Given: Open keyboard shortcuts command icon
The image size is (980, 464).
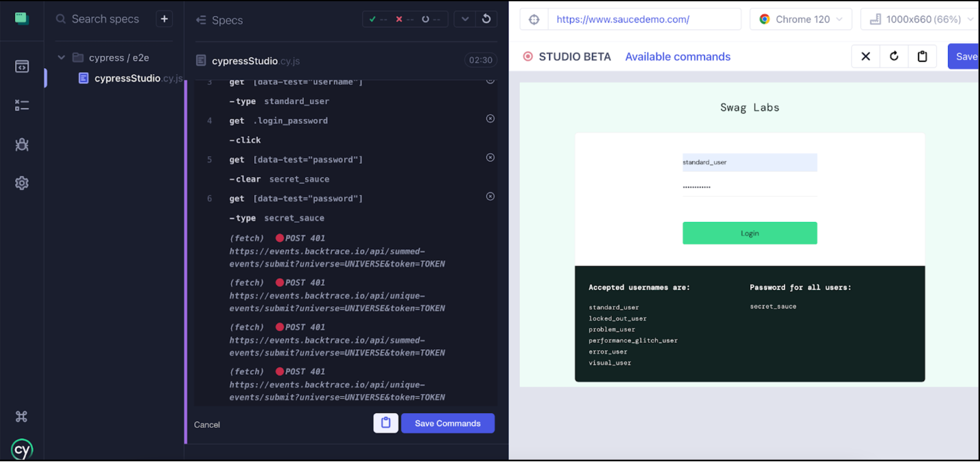Looking at the screenshot, I should [x=22, y=416].
